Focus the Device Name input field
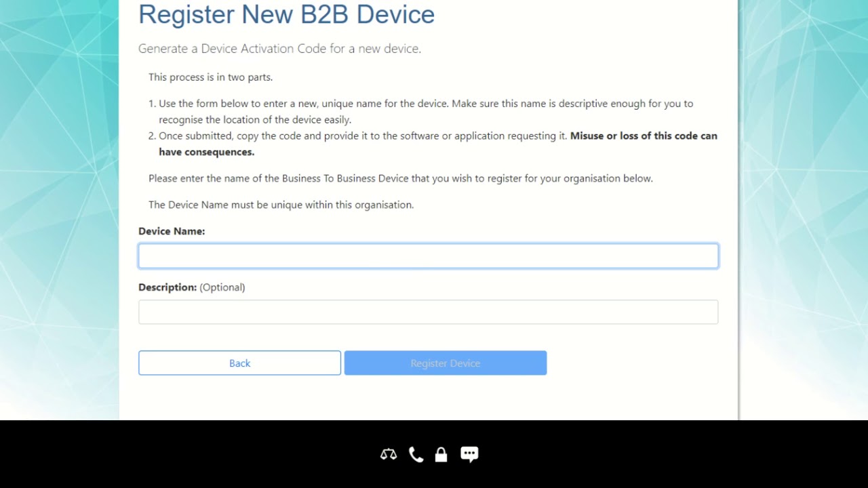The image size is (868, 488). pos(429,256)
